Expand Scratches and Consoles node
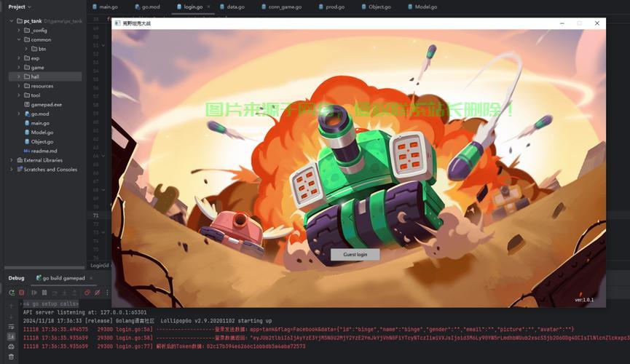Screen dimensions: 630x364 [11, 169]
